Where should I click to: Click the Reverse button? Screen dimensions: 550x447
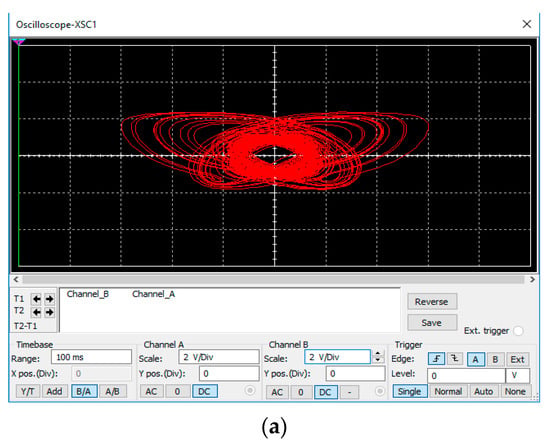pyautogui.click(x=432, y=302)
